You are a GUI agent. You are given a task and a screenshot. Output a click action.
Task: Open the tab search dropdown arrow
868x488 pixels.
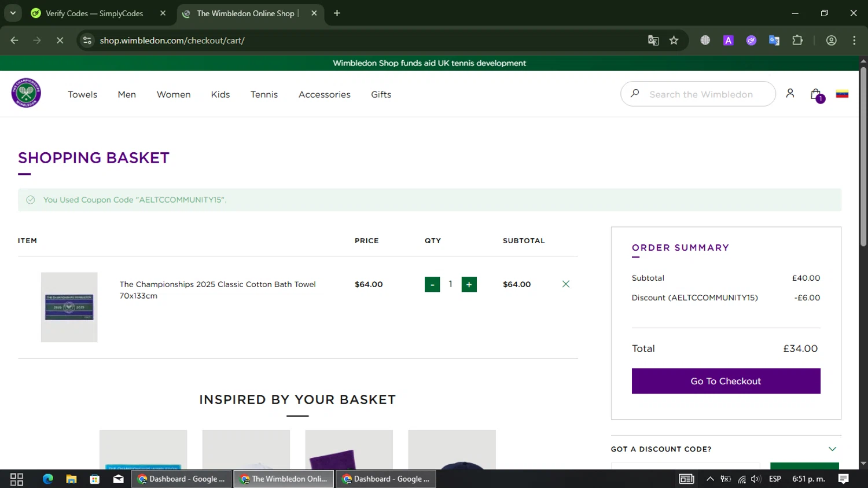[13, 13]
